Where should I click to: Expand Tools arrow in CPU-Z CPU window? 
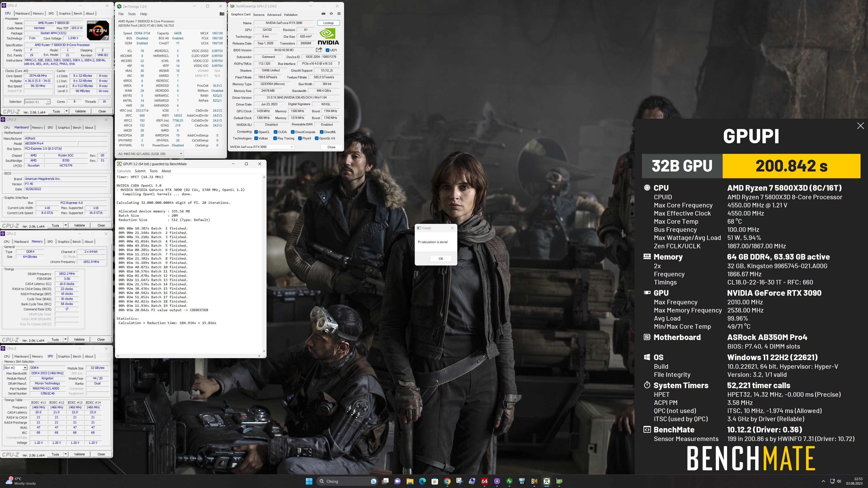pos(66,111)
